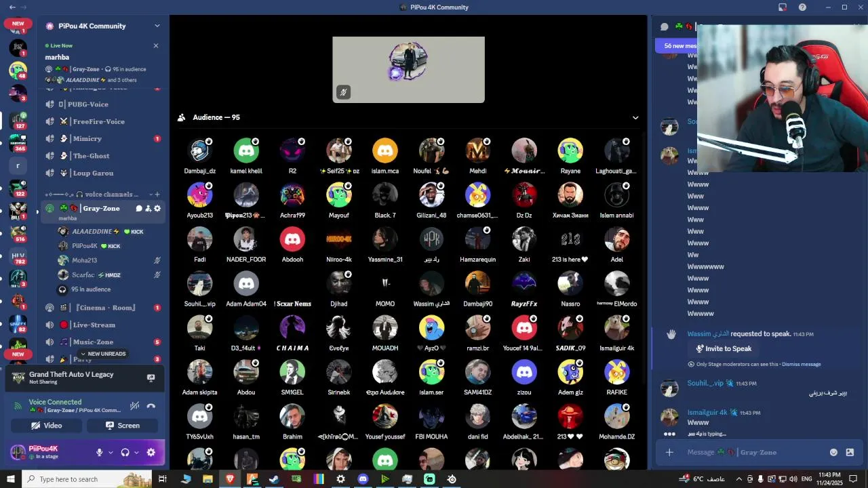Open microphone input options arrow
The width and height of the screenshot is (868, 488).
coord(111,452)
